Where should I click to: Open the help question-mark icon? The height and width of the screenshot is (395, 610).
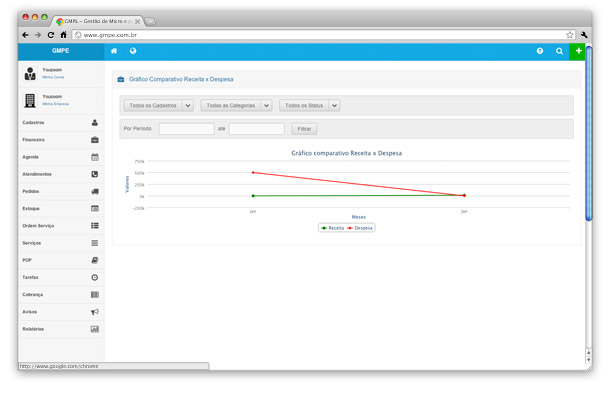pos(540,51)
